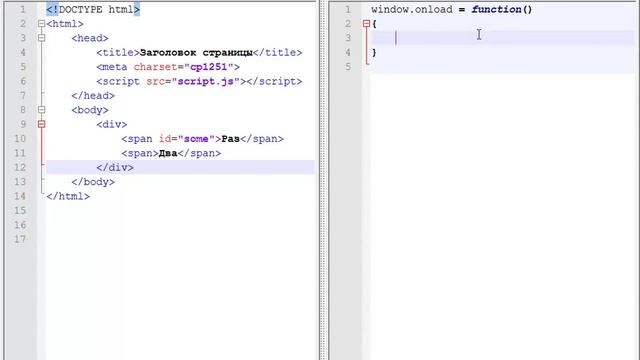Click "window.onload" in the script pane
The image size is (640, 360).
(x=412, y=9)
